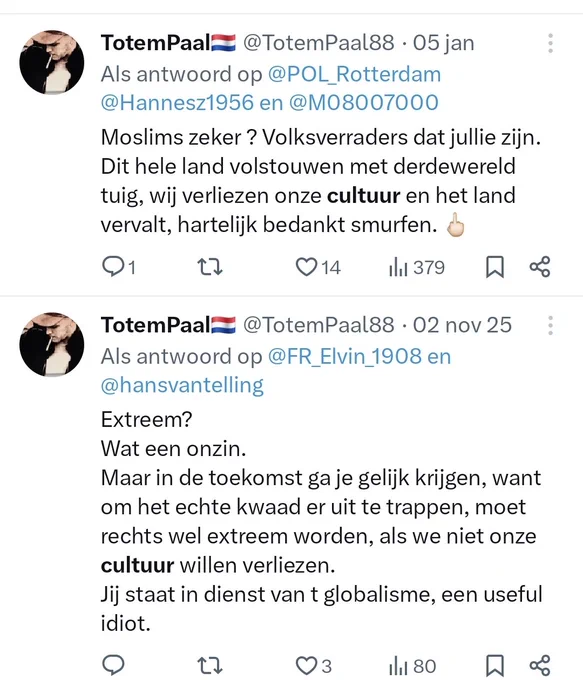This screenshot has width=583, height=680.
Task: Open the @Hannesz1956 mention link
Action: point(177,103)
